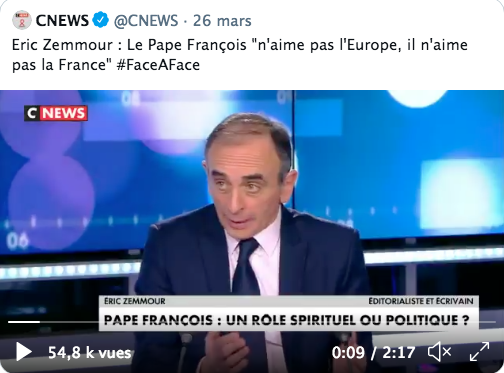
Task: Open tweet dated 26 mars
Action: (222, 21)
